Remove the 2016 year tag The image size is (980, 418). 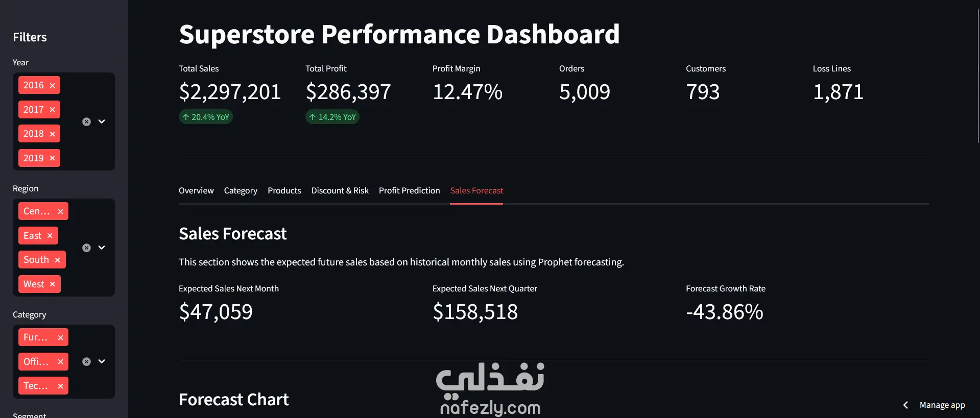point(52,86)
